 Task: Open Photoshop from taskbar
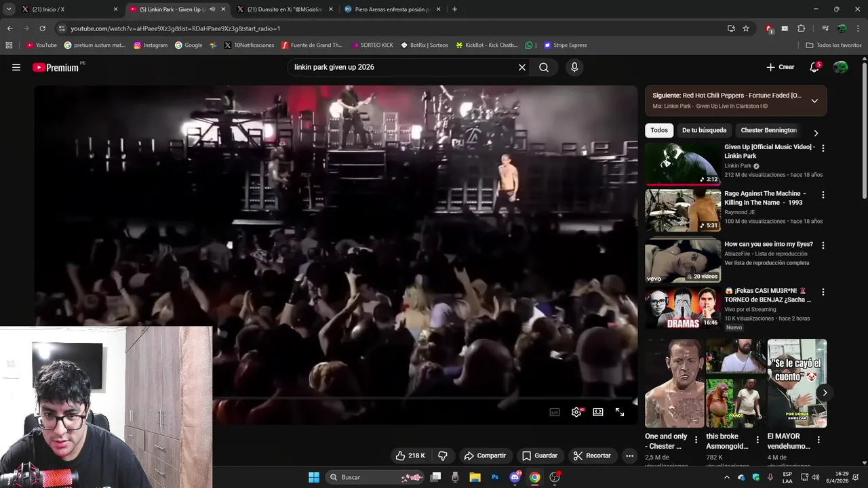point(495,477)
